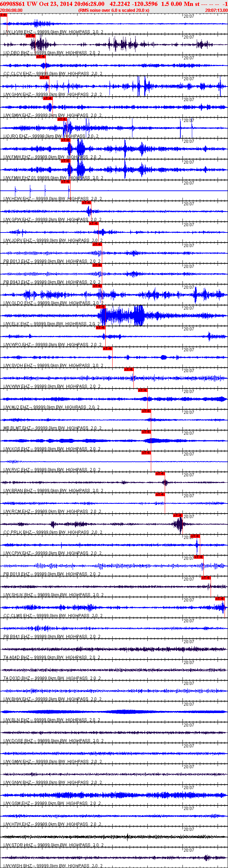Select the pick marker on the UW.WIW trace
This screenshot has height=868, width=228.
click(x=129, y=369)
